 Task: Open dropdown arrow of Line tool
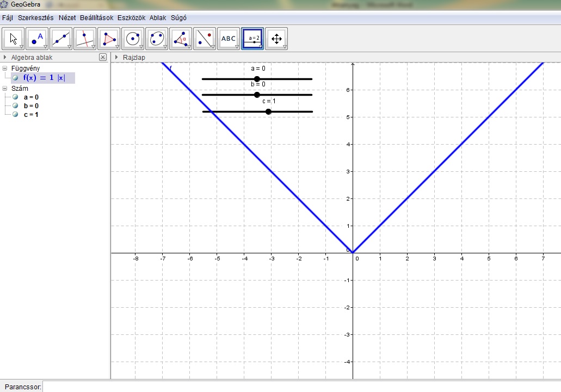(x=70, y=47)
